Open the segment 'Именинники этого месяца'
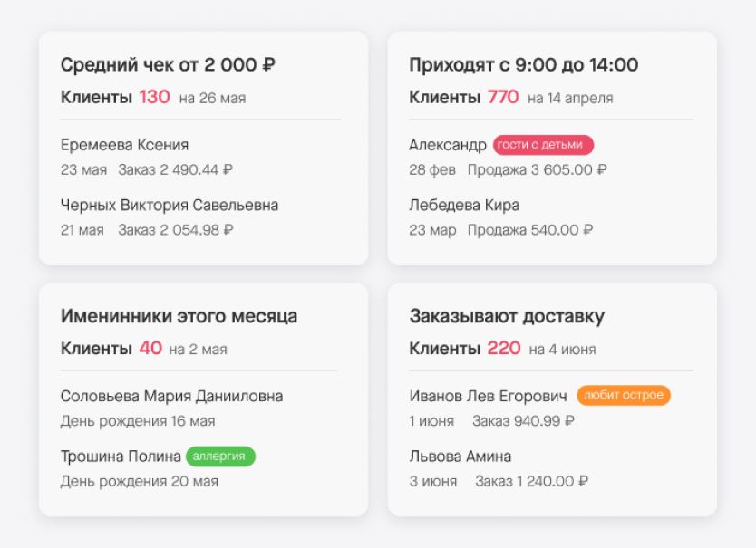Screen dimensions: 756x548 [179, 316]
